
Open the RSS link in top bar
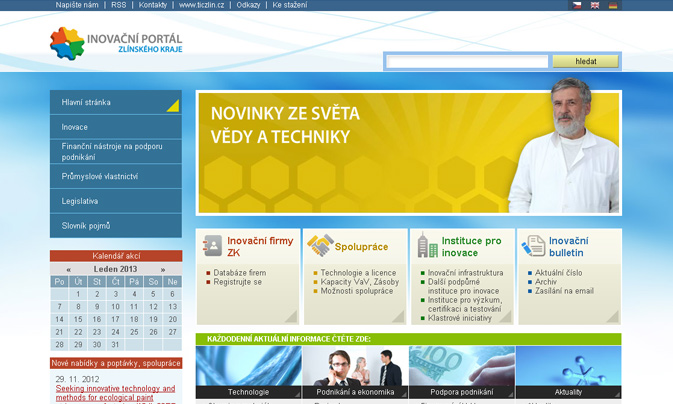click(x=118, y=5)
